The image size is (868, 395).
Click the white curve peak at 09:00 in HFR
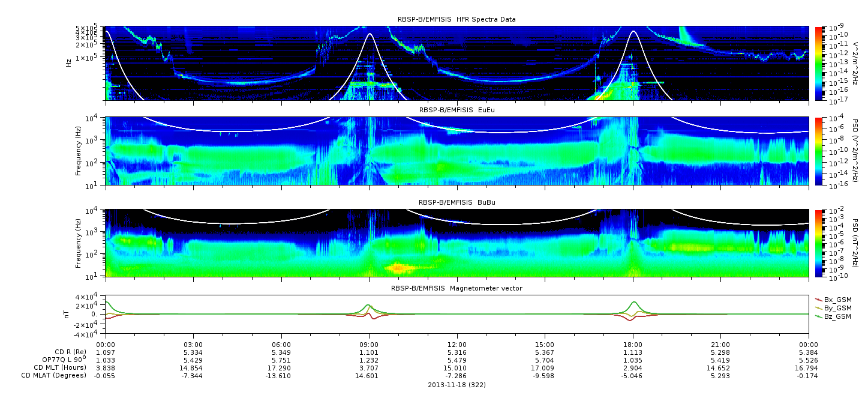370,35
